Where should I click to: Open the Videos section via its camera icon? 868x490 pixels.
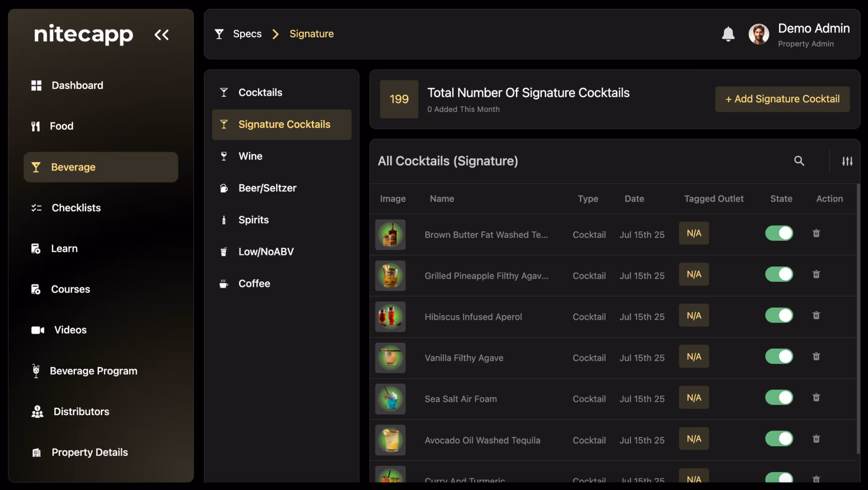coord(37,330)
